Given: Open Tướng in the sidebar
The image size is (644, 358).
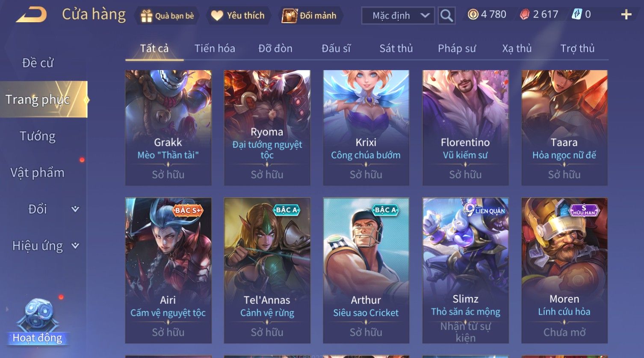Looking at the screenshot, I should point(38,136).
